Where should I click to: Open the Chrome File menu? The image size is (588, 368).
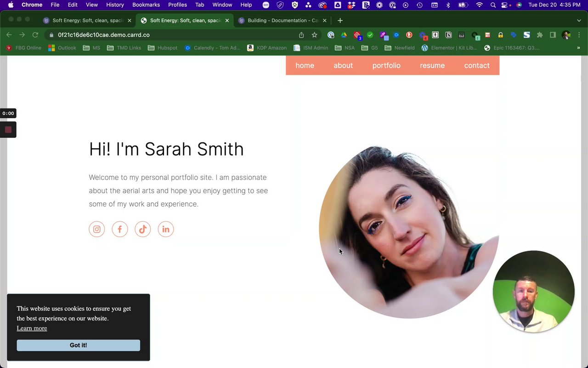click(55, 5)
